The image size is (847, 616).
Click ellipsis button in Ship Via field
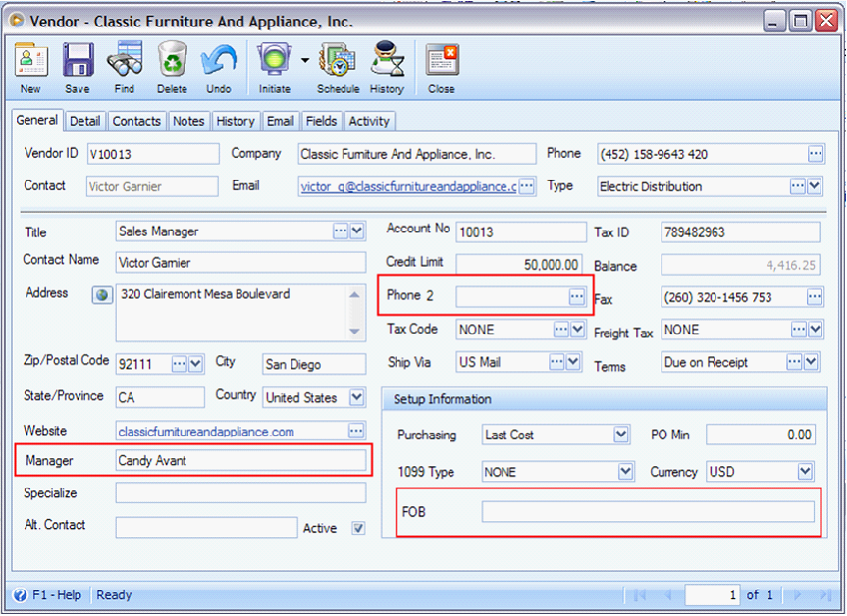coord(556,362)
